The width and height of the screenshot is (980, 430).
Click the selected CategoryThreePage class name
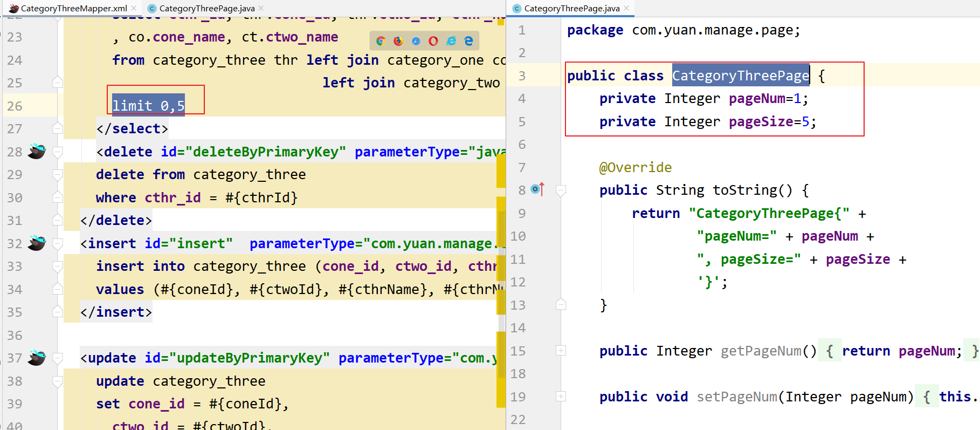tap(741, 76)
